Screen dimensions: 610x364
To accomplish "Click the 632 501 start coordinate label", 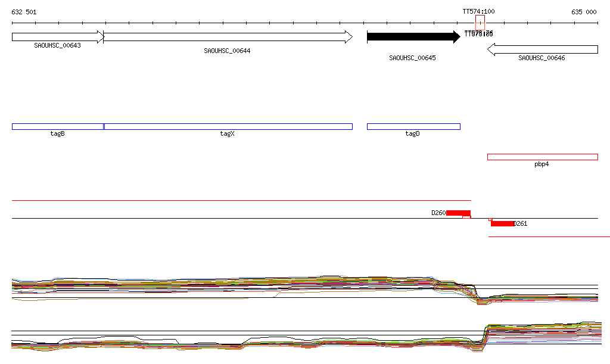I will (x=24, y=12).
